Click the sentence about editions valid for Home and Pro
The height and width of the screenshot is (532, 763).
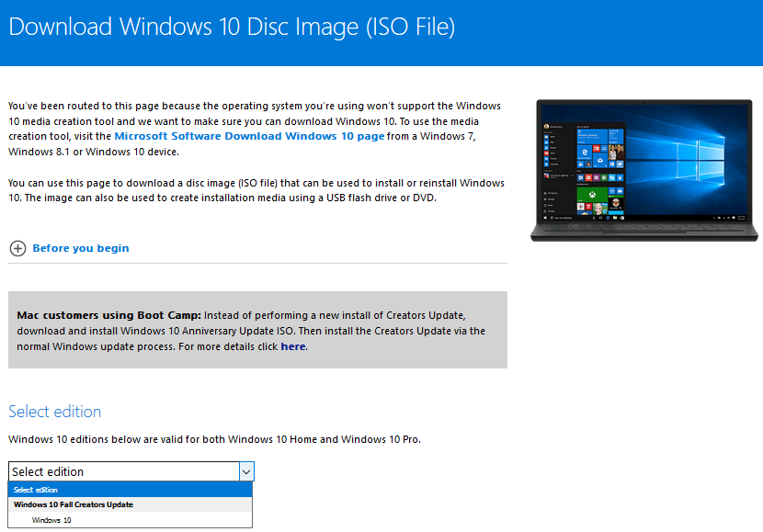coord(214,439)
